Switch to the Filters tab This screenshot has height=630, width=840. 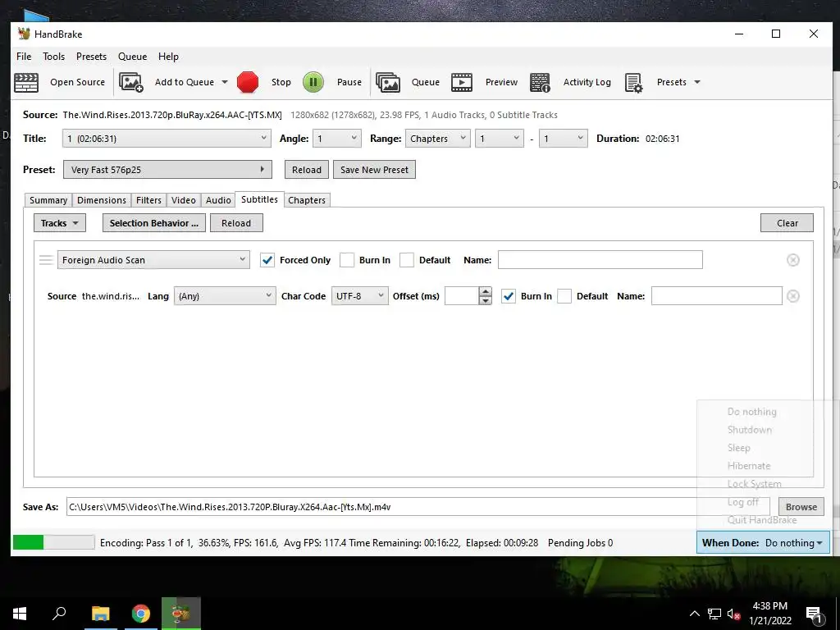point(148,200)
